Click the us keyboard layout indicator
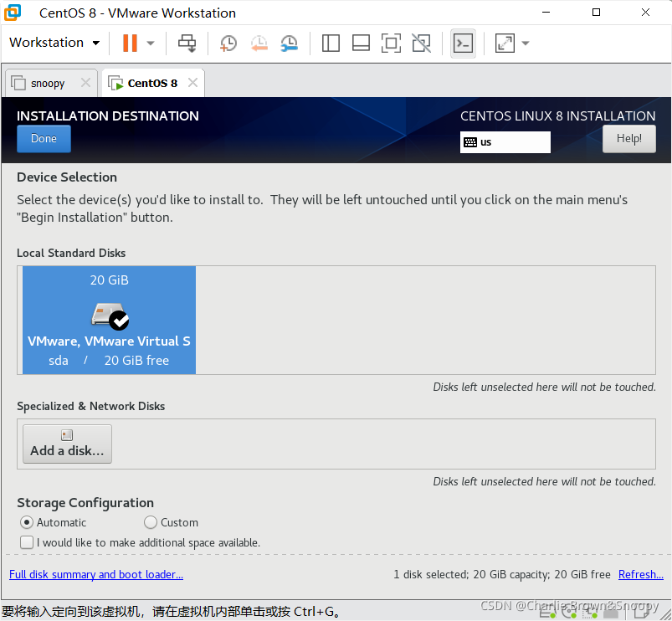Screen dimensions: 672x621 coord(505,141)
